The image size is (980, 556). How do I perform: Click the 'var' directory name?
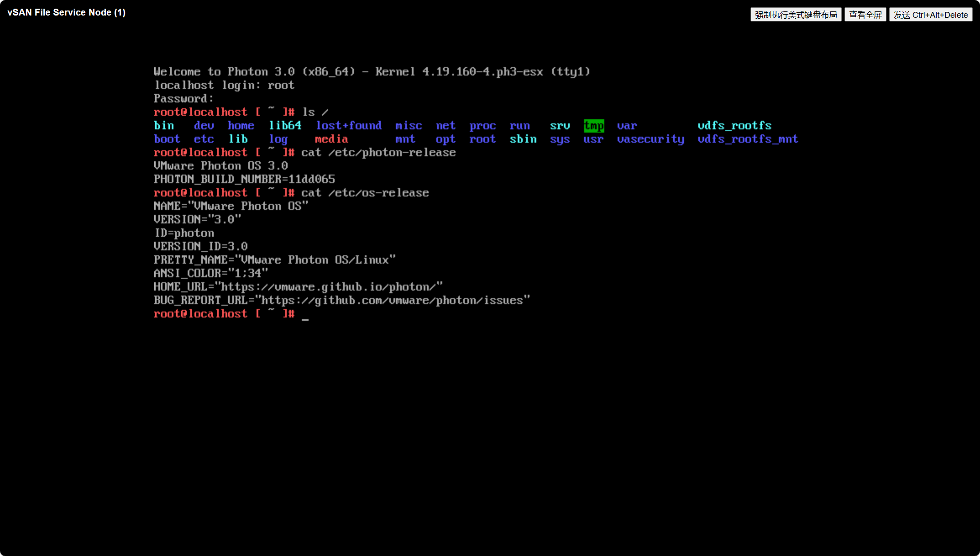coord(627,126)
